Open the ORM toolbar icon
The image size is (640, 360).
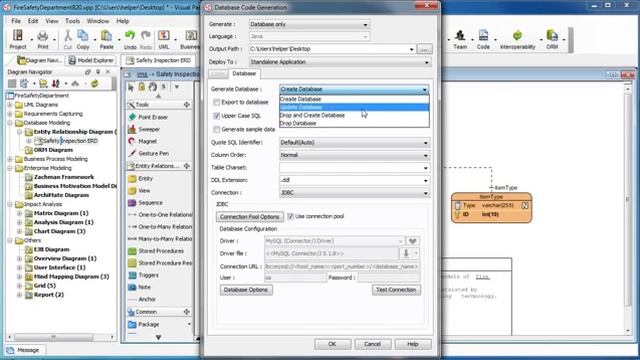[x=552, y=40]
